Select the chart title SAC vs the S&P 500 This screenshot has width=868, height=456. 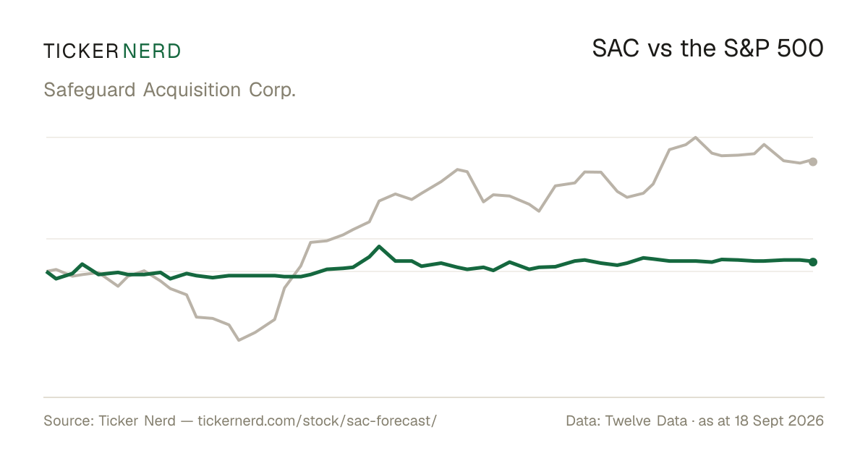[708, 49]
